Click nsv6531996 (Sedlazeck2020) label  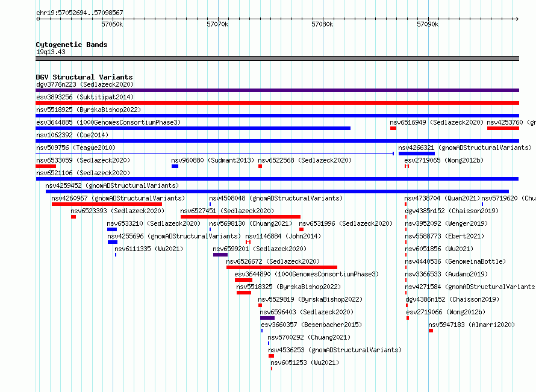346,223
